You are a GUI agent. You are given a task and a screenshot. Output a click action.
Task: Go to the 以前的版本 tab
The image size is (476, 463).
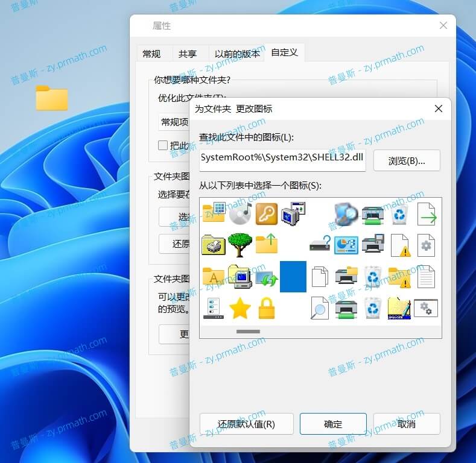pyautogui.click(x=237, y=54)
